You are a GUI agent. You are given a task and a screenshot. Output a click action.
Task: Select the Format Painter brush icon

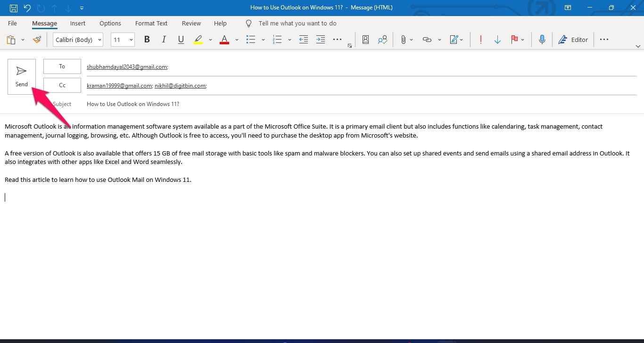pyautogui.click(x=37, y=40)
